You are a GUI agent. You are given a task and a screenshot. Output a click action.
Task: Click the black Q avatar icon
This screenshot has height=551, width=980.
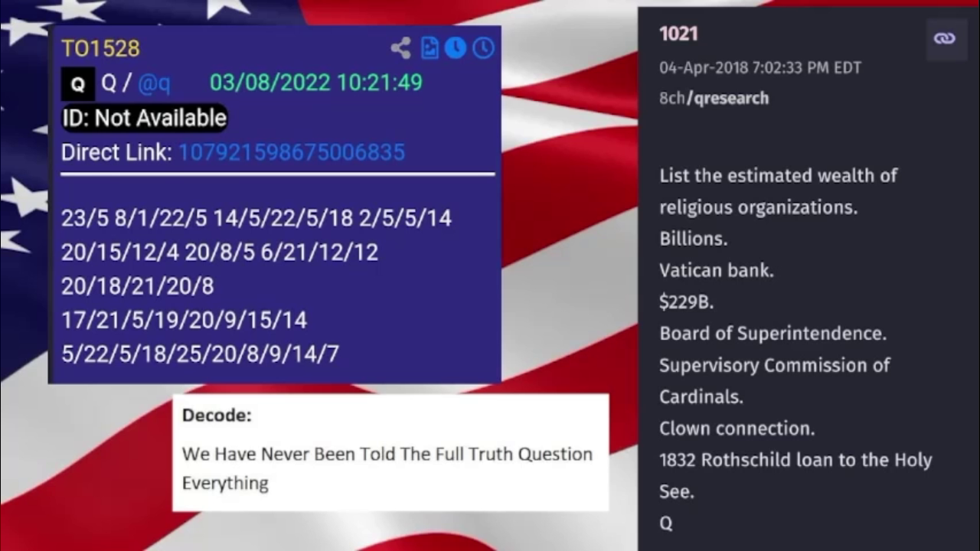77,84
